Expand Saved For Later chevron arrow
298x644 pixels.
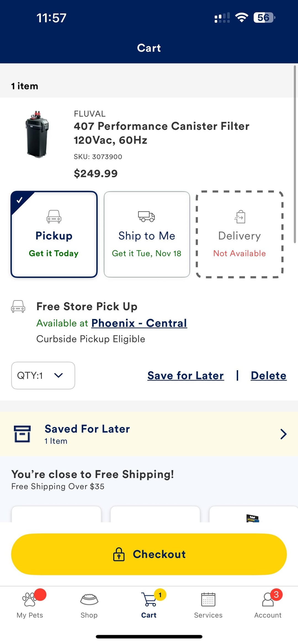click(283, 434)
